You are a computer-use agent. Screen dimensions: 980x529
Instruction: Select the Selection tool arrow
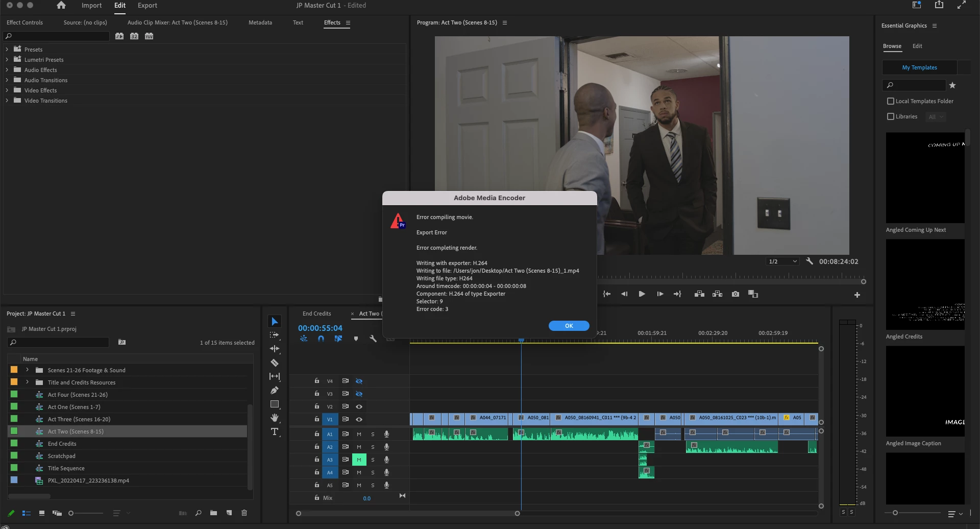(x=275, y=321)
